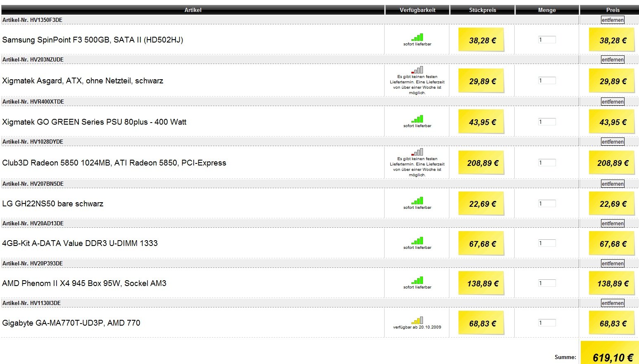The width and height of the screenshot is (639, 364).
Task: Click unit price note 43,95 € in Stückpreis column
Action: 482,122
